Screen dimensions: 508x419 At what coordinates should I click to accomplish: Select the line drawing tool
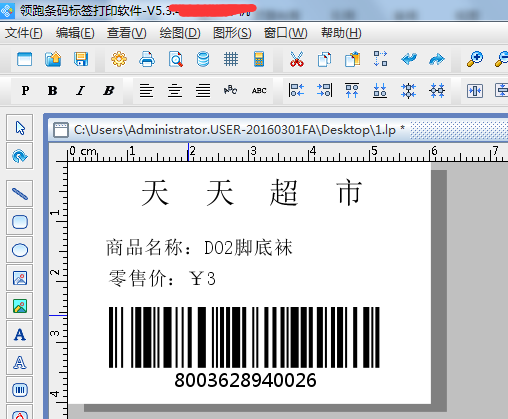tap(20, 194)
